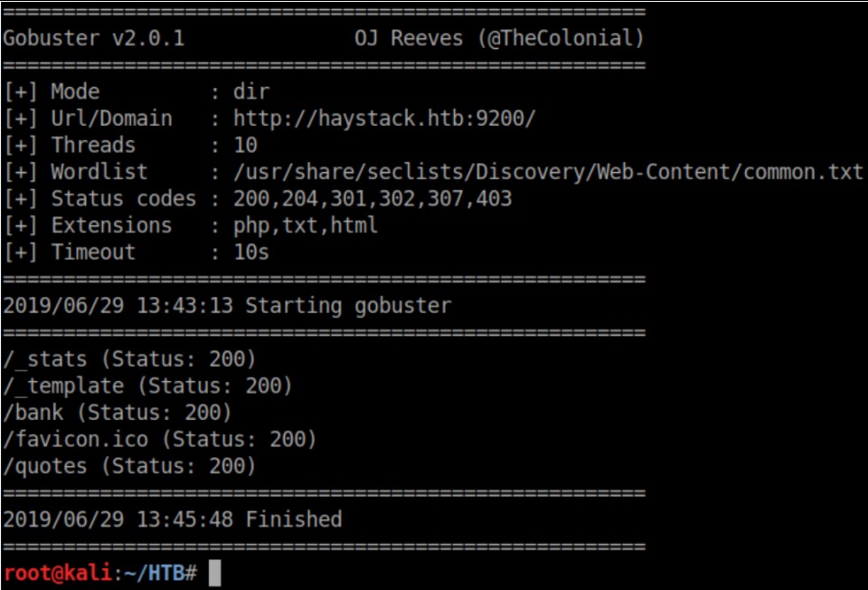
Task: Click the Wordlist label in settings
Action: [99, 172]
